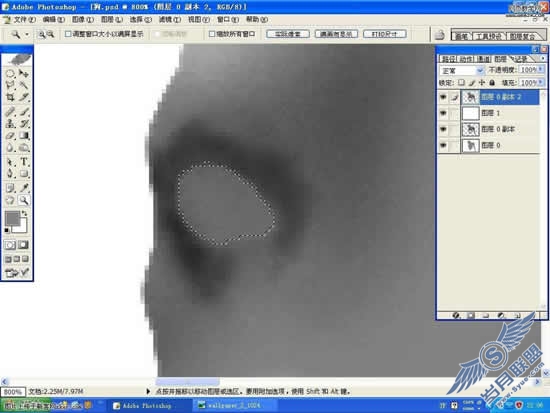
Task: Activate the Hand tool
Action: (10, 200)
